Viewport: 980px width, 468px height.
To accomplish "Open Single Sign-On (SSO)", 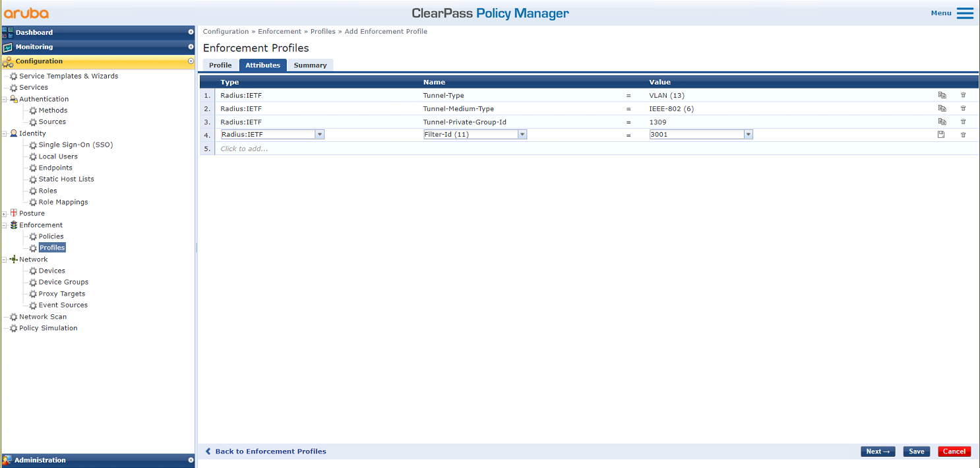I will point(76,145).
